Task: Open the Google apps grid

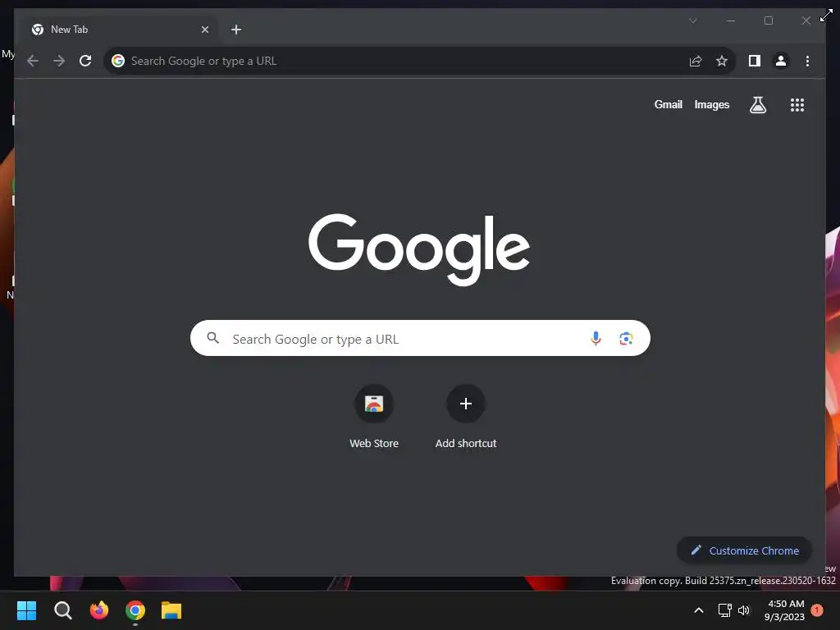Action: click(797, 105)
